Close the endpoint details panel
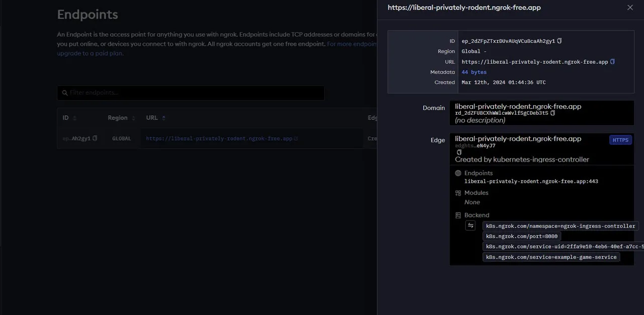This screenshot has height=315, width=644. (630, 8)
